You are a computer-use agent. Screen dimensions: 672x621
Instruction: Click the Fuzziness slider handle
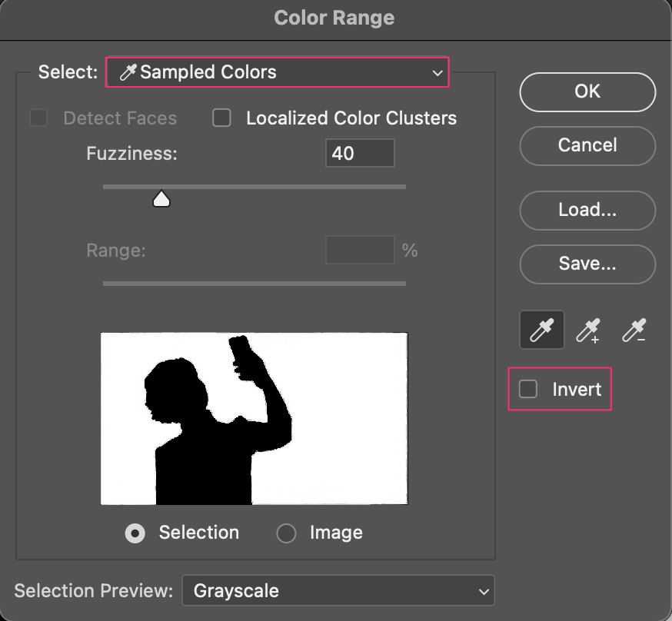pyautogui.click(x=161, y=199)
